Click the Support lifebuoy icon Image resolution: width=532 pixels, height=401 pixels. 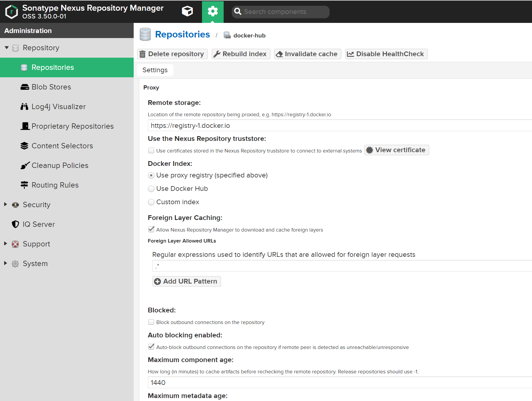point(15,244)
